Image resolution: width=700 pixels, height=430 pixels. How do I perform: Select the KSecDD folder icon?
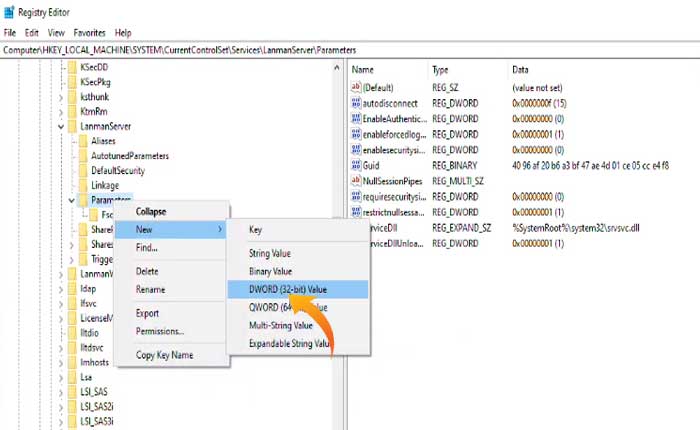pyautogui.click(x=72, y=67)
